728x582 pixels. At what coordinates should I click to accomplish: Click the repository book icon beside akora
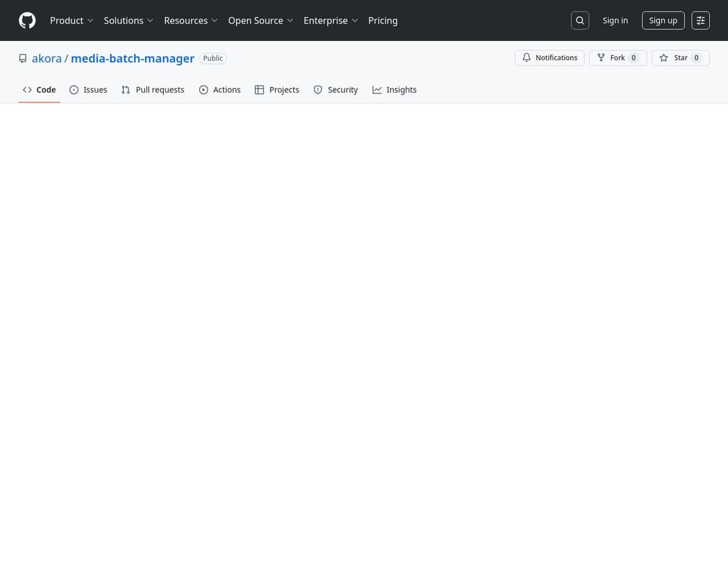pos(23,59)
